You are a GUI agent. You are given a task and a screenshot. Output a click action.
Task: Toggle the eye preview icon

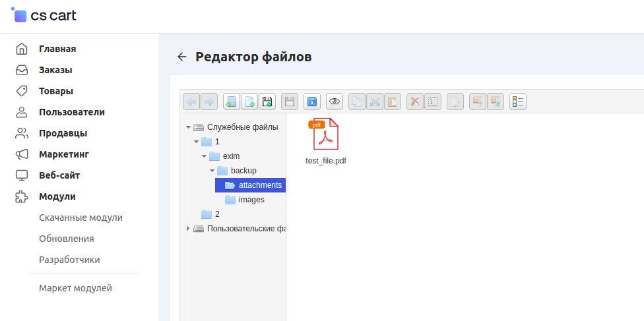pyautogui.click(x=335, y=102)
